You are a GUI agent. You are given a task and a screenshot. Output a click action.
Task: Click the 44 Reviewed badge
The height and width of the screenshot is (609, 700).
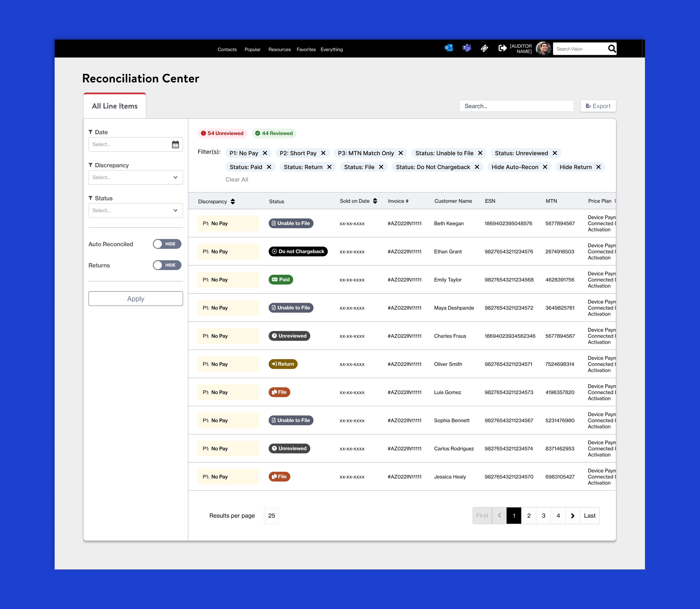(x=274, y=133)
